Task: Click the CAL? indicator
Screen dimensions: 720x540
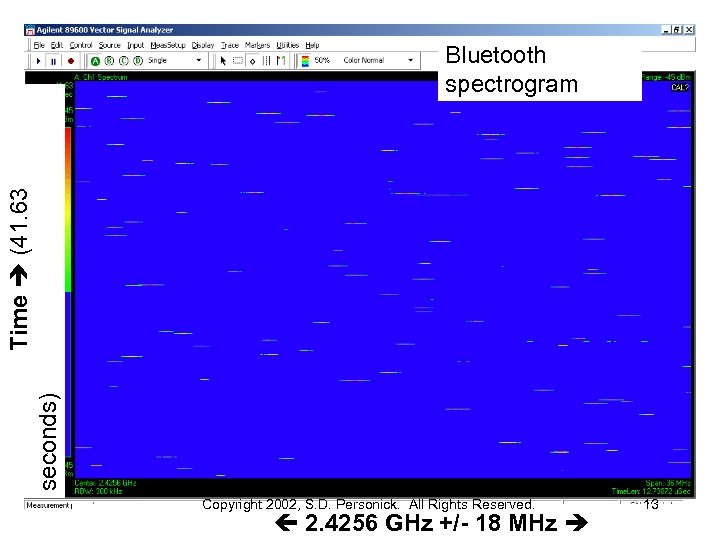Action: click(680, 87)
